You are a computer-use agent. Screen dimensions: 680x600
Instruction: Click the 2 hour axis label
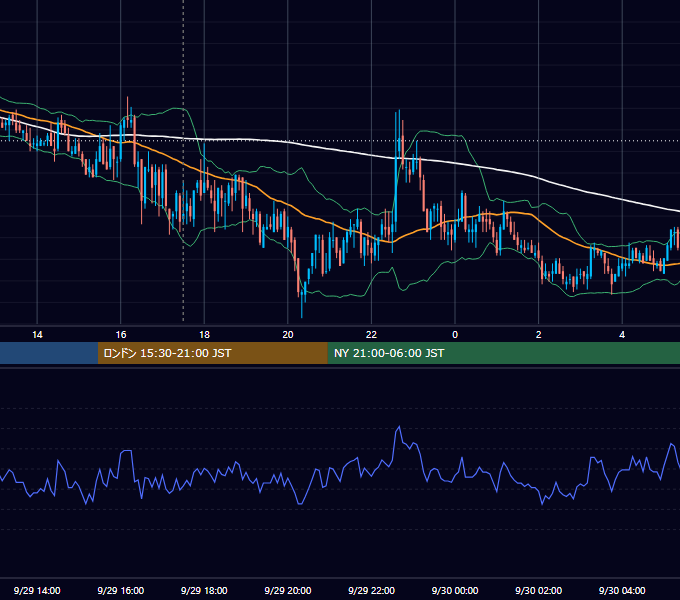(539, 335)
